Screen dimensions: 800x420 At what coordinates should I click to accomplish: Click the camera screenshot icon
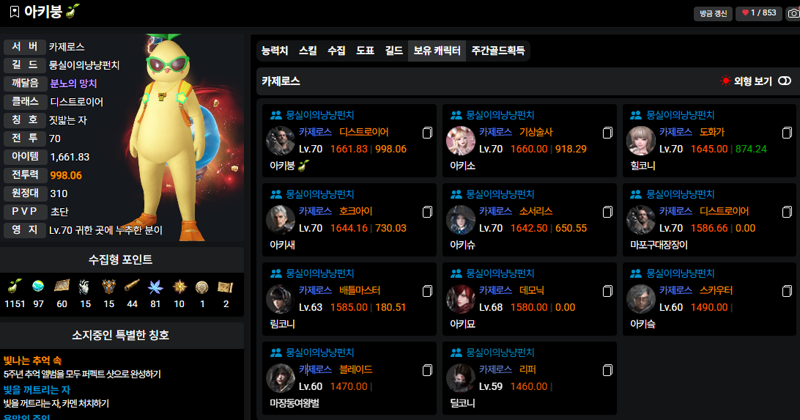click(x=793, y=13)
